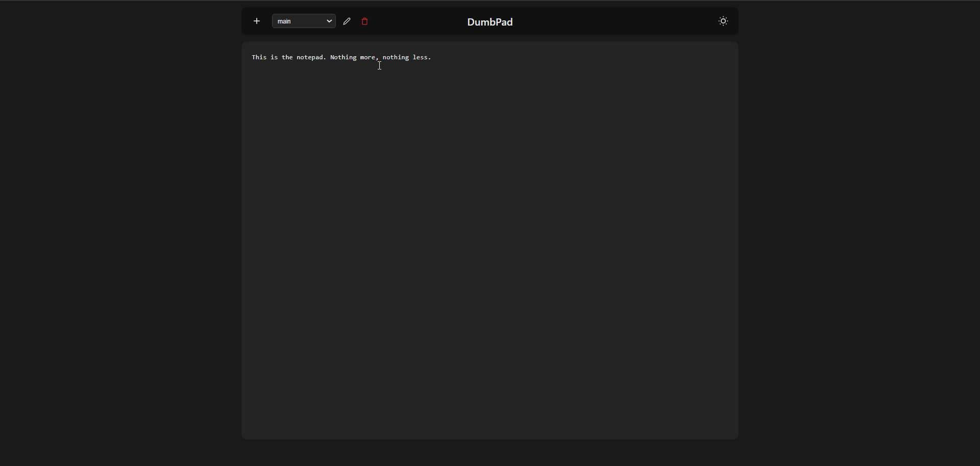Add a new notepad with plus icon

257,21
